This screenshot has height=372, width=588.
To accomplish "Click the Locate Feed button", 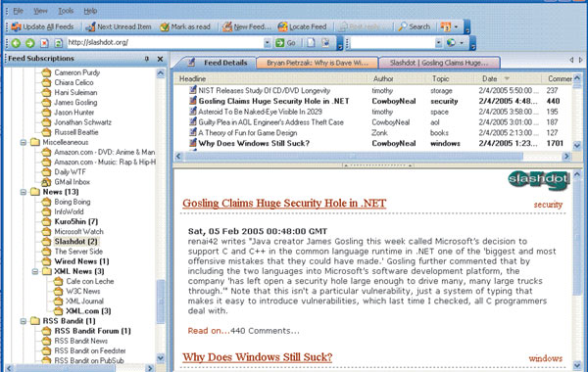I will [x=302, y=27].
